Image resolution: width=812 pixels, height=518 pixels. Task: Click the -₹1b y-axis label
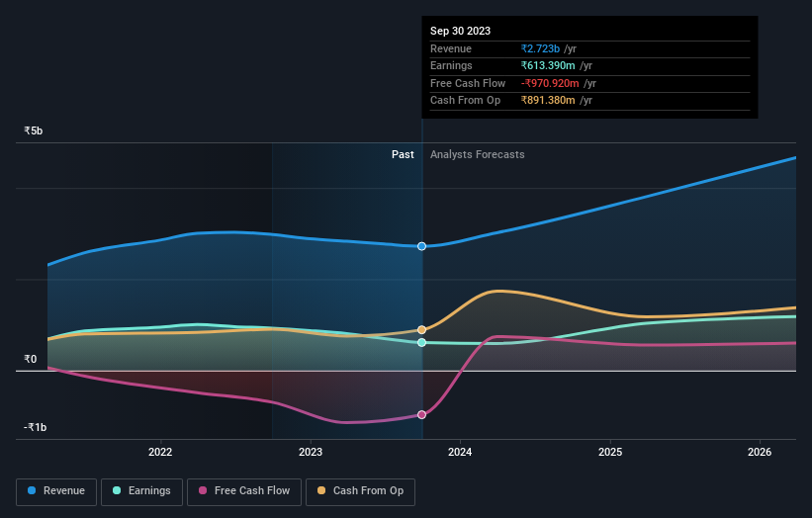point(36,427)
